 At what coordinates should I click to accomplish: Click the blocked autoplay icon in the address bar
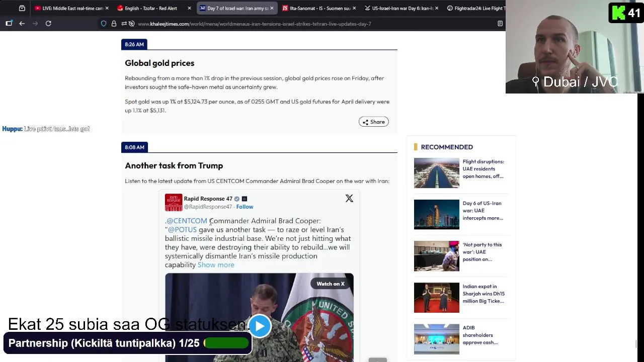point(131,24)
